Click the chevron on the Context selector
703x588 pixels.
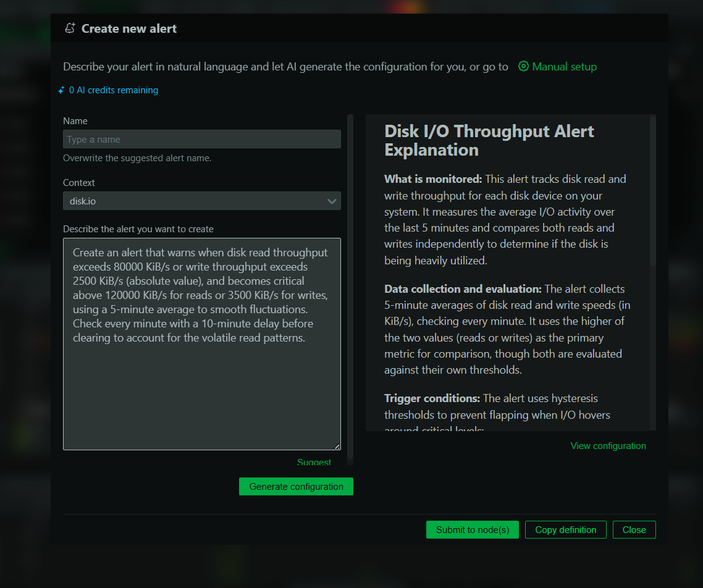pyautogui.click(x=332, y=201)
